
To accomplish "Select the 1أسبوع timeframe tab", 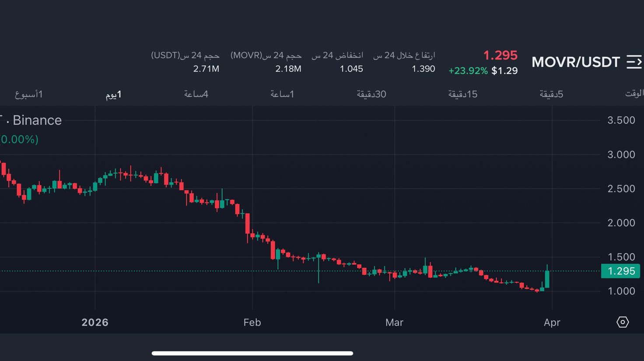I will point(29,94).
